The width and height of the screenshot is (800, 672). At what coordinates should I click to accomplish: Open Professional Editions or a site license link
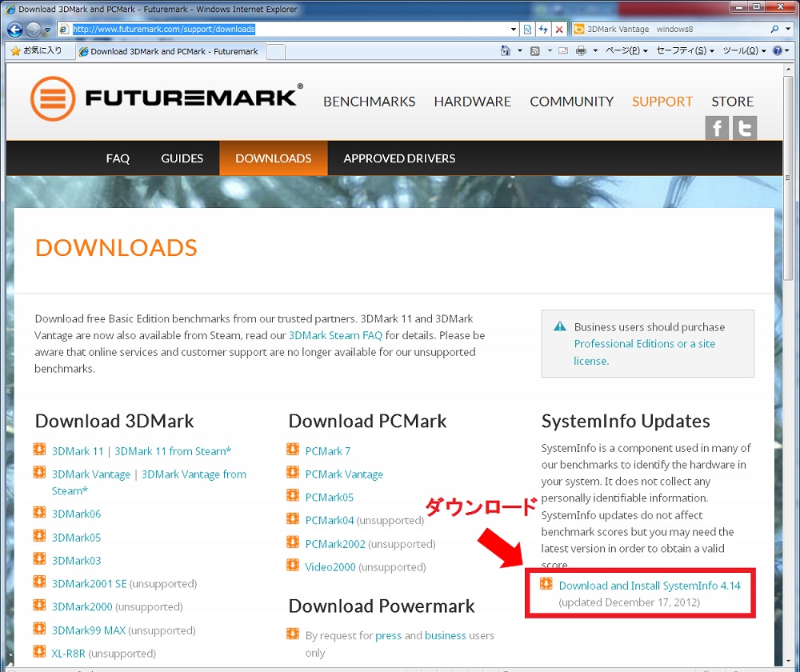tap(644, 352)
